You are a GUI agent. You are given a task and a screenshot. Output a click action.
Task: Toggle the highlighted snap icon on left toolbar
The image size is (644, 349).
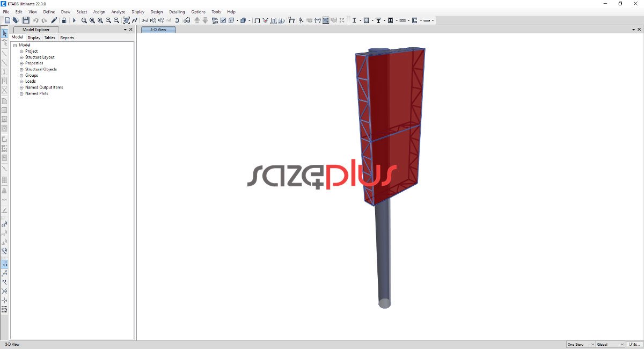click(4, 264)
